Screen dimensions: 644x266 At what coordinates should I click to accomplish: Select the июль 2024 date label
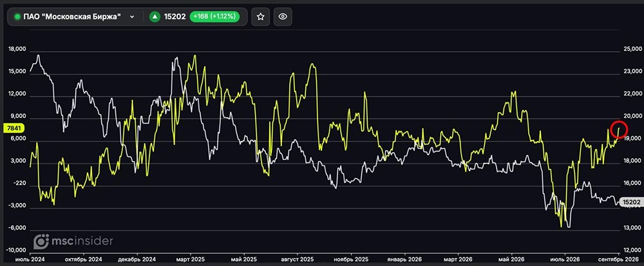click(30, 260)
